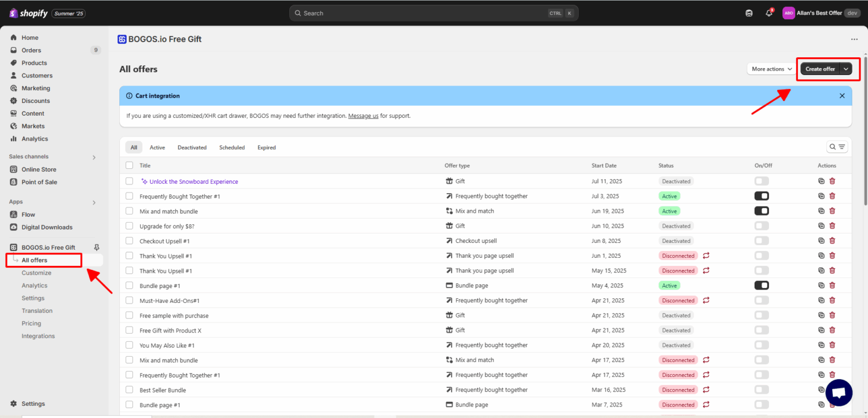The image size is (868, 418).
Task: Check the Best Seller Bundle row
Action: (129, 390)
